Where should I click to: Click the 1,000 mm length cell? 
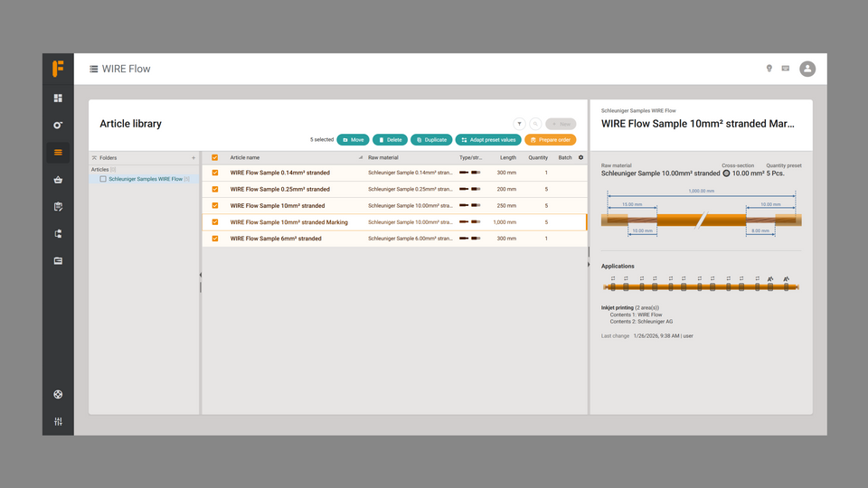coord(505,222)
